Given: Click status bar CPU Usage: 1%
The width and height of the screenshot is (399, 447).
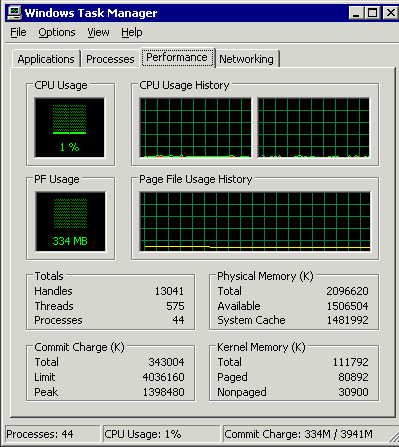Looking at the screenshot, I should (x=162, y=434).
